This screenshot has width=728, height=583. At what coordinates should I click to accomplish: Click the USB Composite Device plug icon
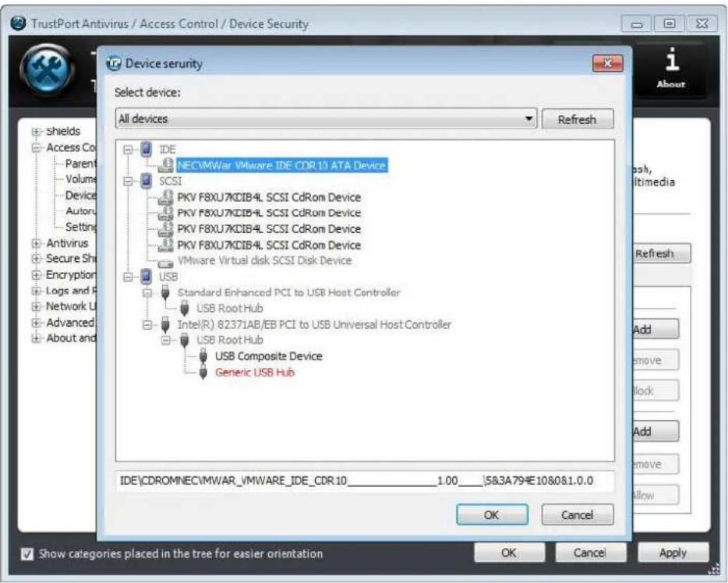coord(203,356)
